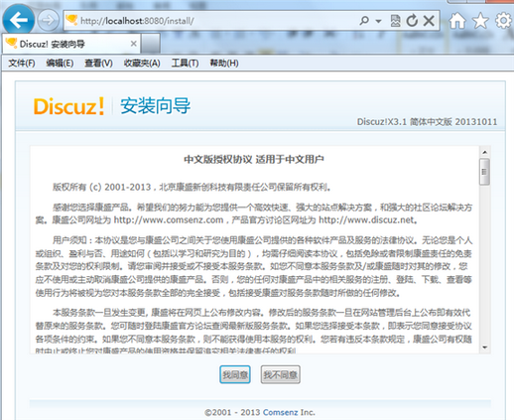
Task: Refresh the page with reload icon
Action: point(412,21)
